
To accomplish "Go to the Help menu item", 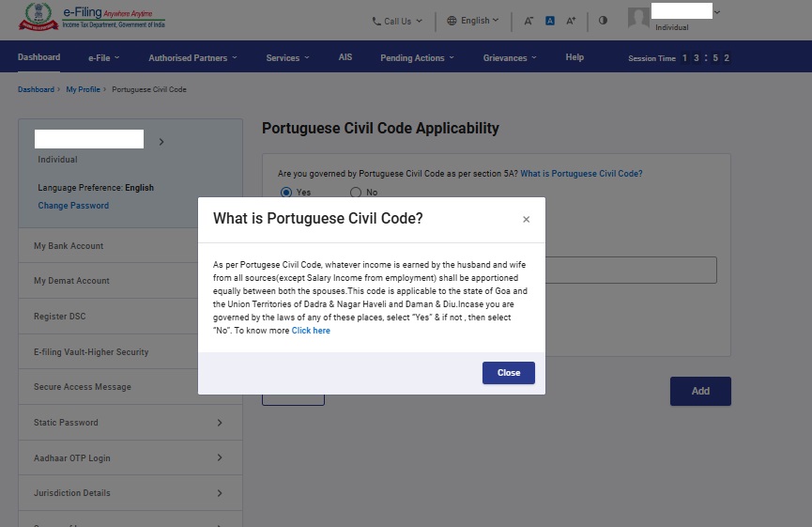I will (x=575, y=57).
